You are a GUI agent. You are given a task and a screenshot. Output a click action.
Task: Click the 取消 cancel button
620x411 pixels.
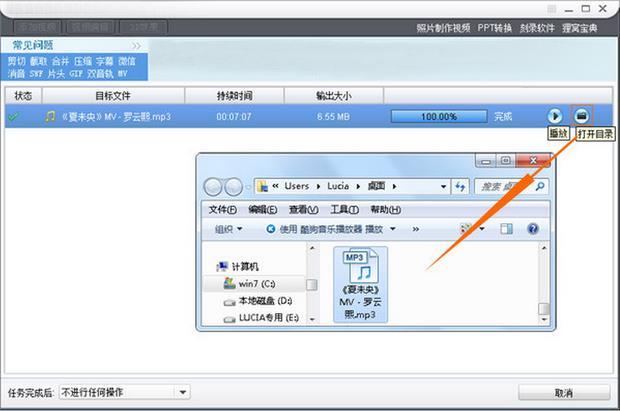pos(563,393)
